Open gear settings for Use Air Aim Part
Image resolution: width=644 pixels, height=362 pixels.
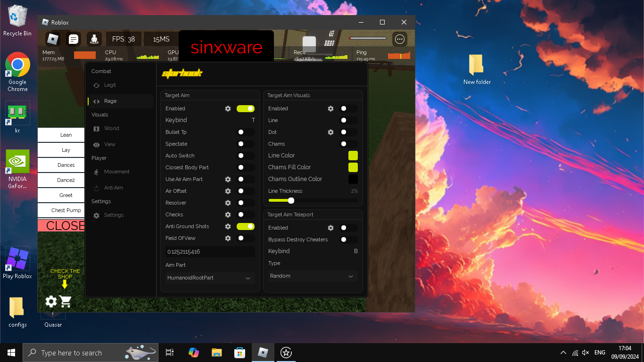(x=228, y=179)
